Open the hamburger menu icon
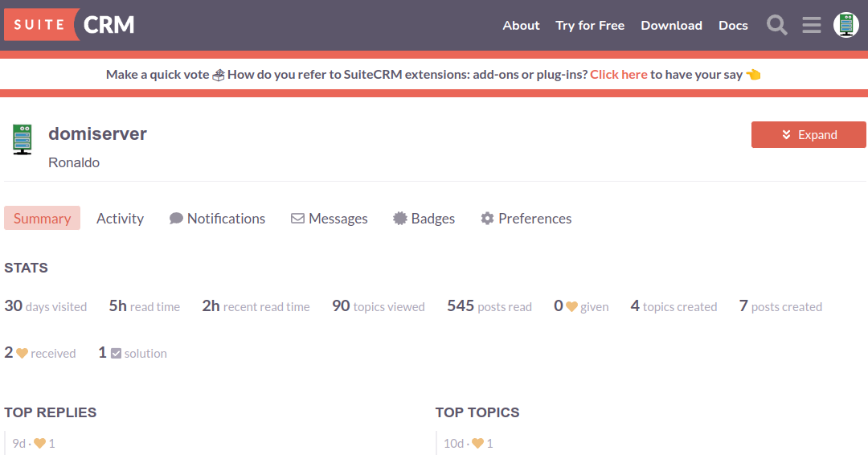Viewport: 868px width, 455px height. [x=812, y=25]
